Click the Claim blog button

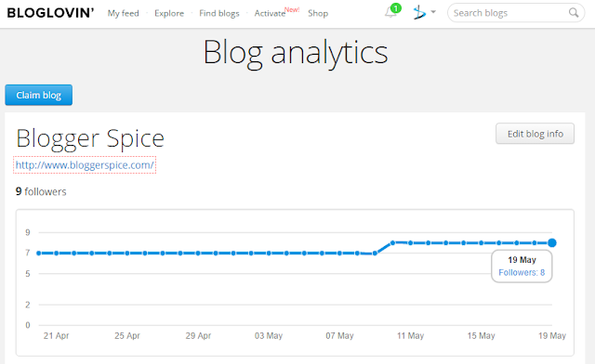(x=39, y=95)
